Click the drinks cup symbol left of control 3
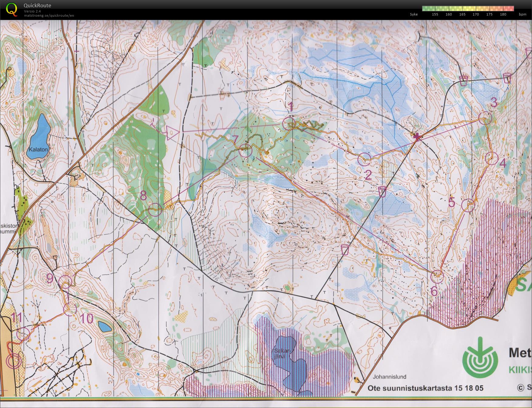Screen dimensions: 532x408 point(463,81)
